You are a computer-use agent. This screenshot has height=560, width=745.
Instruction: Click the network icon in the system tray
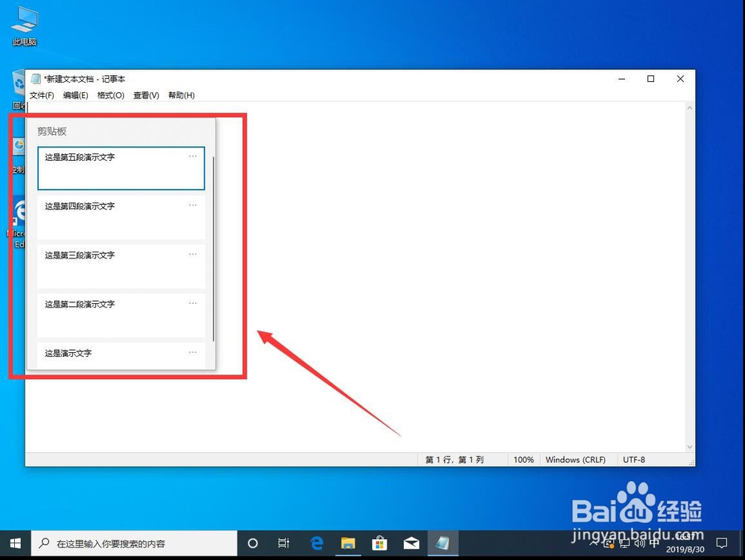(624, 543)
